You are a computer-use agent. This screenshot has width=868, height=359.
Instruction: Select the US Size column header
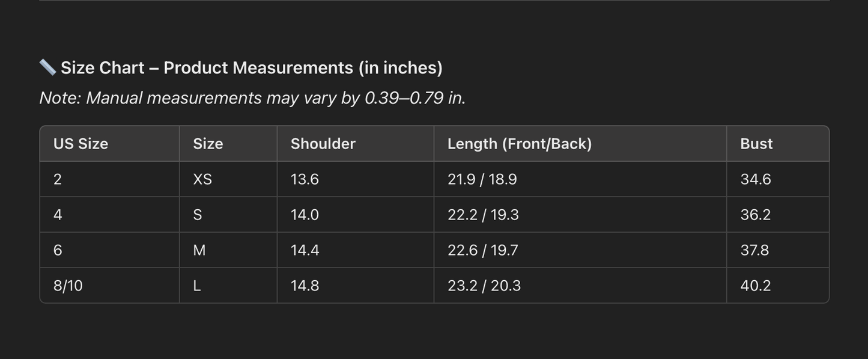(80, 144)
